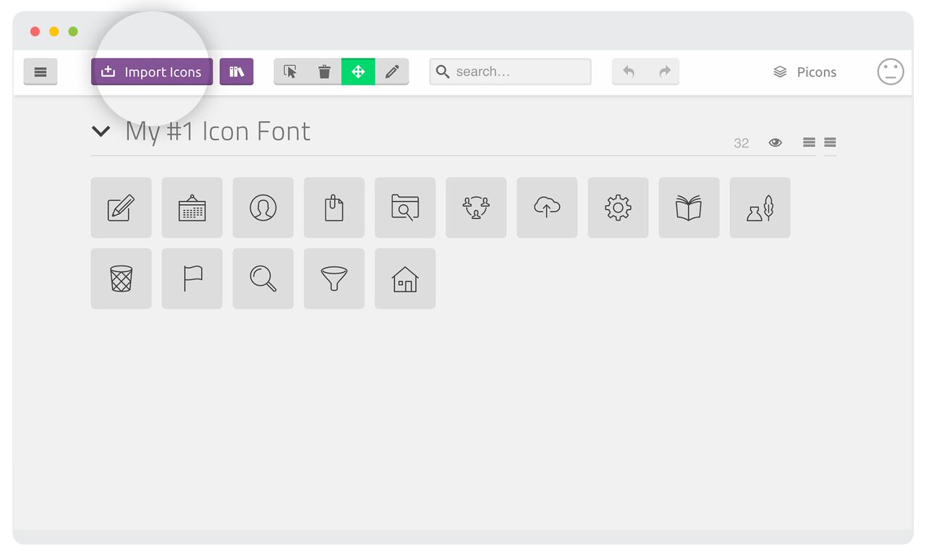Activate the delete icons trash tool
The height and width of the screenshot is (560, 926).
[x=324, y=72]
